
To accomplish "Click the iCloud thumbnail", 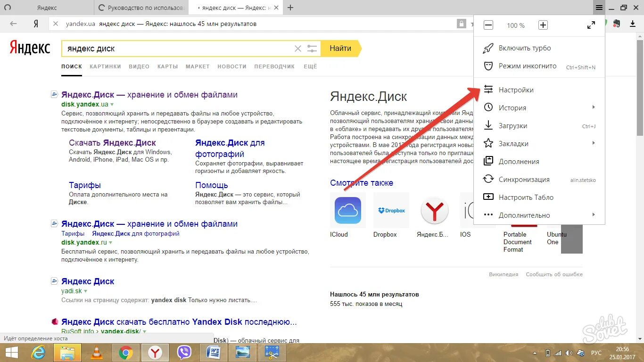I will (x=348, y=210).
